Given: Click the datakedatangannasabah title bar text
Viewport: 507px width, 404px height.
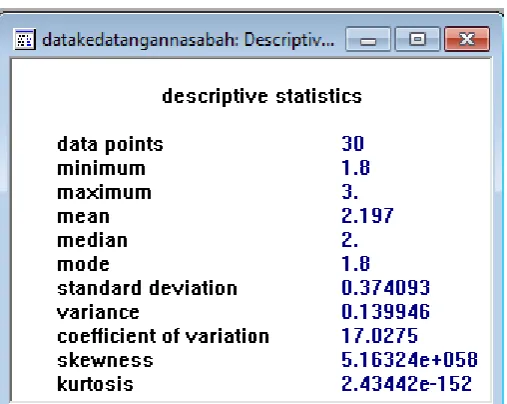Looking at the screenshot, I should pos(188,40).
